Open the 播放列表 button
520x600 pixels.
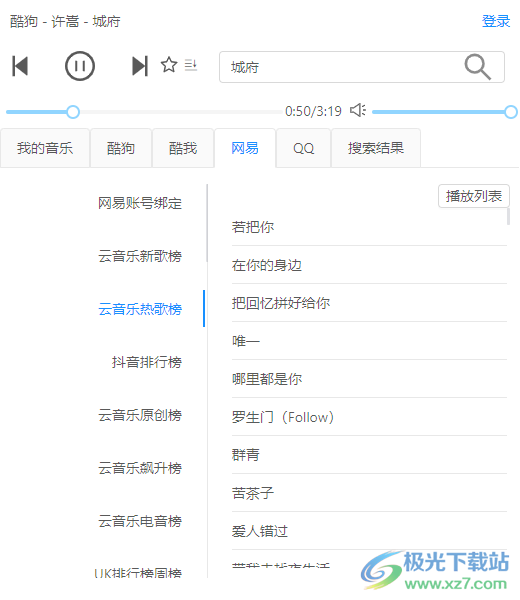coord(474,196)
